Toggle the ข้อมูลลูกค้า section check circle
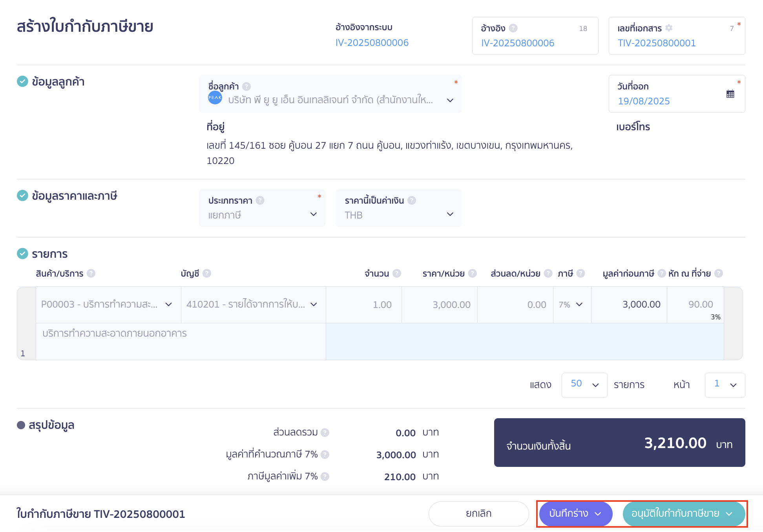 pos(22,82)
